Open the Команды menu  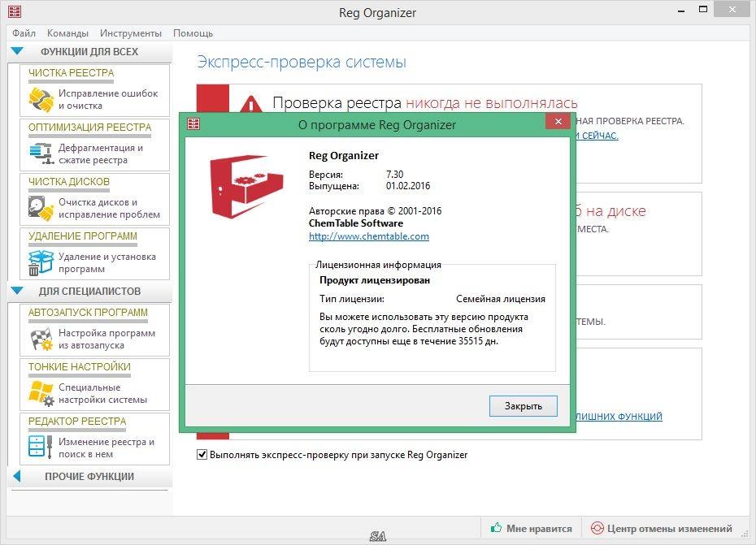pyautogui.click(x=67, y=33)
